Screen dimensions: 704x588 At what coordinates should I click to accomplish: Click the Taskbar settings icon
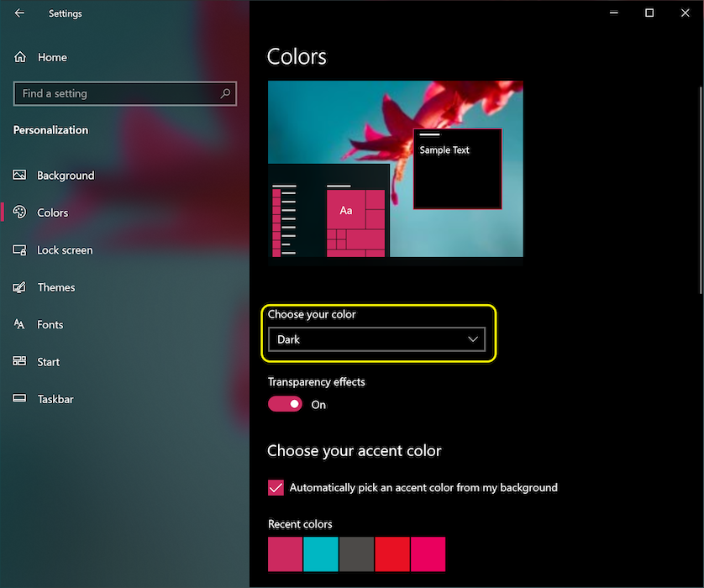20,399
